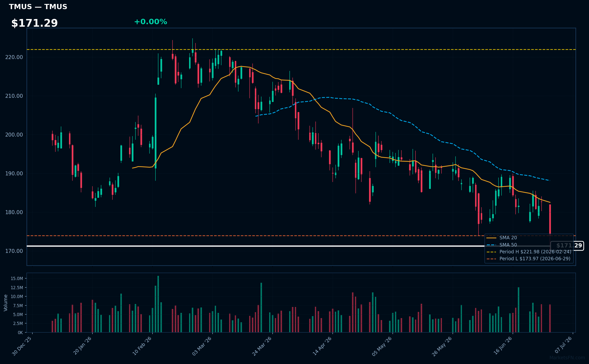Click the yellow dashed period high line
The height and width of the screenshot is (364, 589).
(301, 50)
